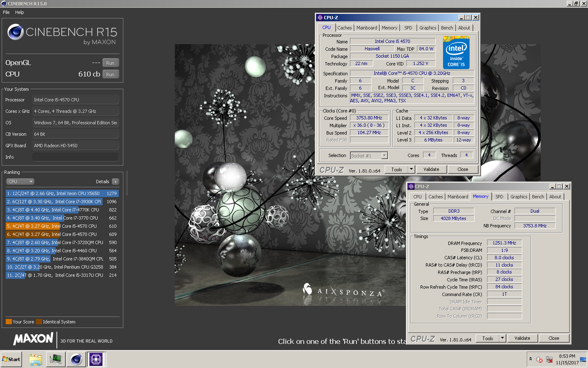Show hidden system tray icons
588x368 pixels.
click(x=530, y=359)
